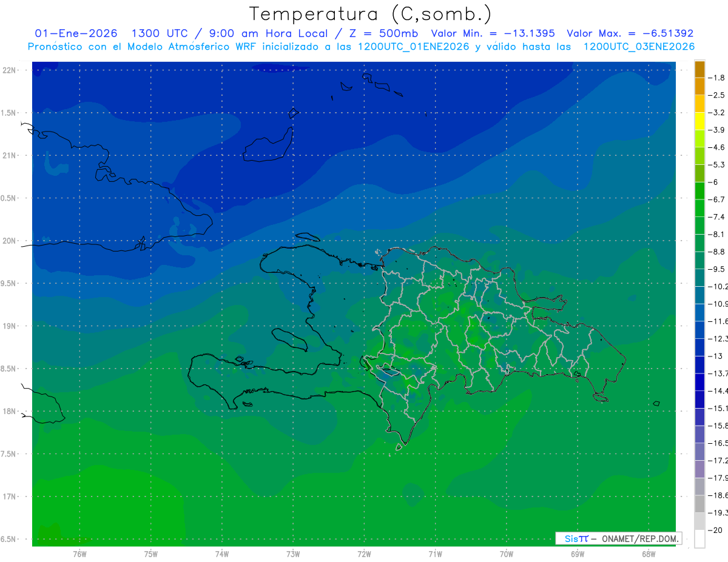Click the '72W' longitude label
728x562 pixels.
(365, 554)
